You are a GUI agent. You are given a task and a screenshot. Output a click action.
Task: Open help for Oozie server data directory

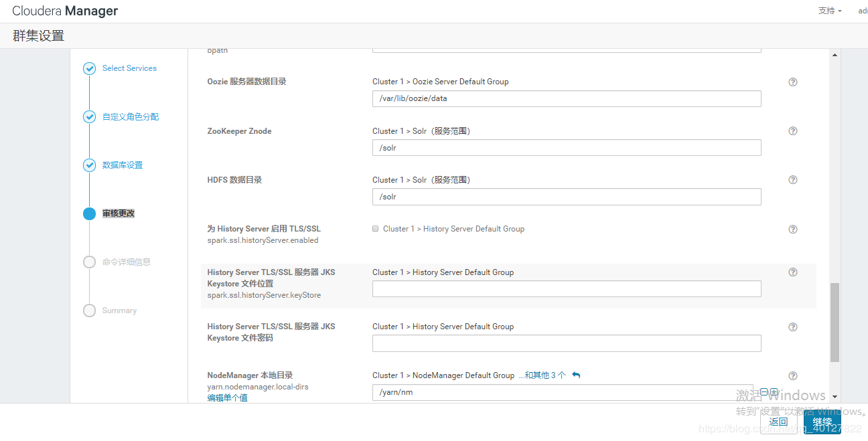(793, 82)
